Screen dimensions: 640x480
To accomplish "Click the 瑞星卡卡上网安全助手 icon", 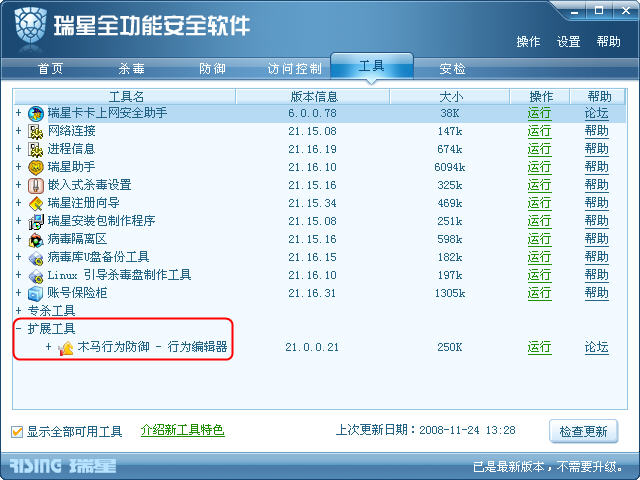I will (36, 113).
